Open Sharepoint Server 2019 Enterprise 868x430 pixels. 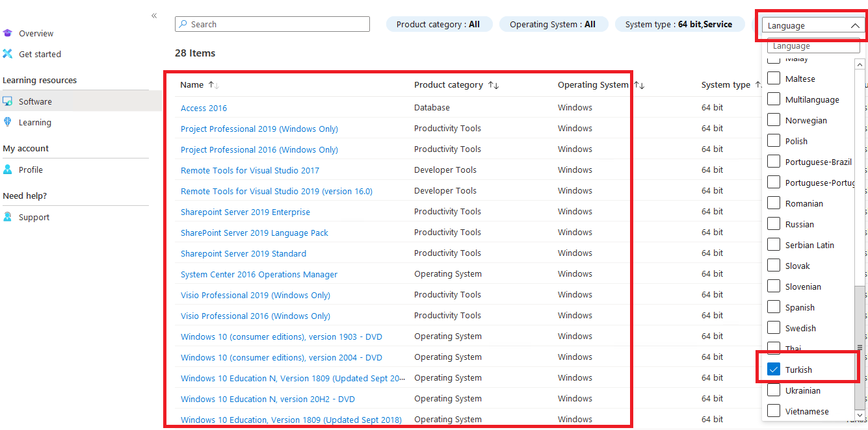coord(245,212)
